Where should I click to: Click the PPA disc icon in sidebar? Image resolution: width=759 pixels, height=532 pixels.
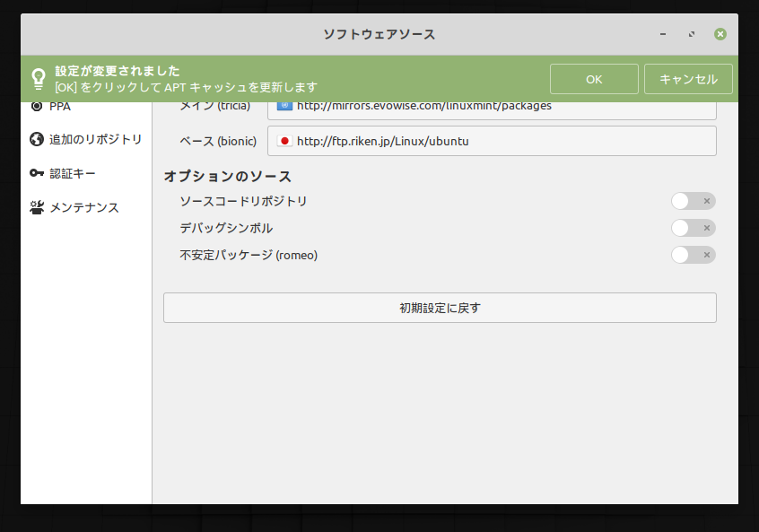36,107
